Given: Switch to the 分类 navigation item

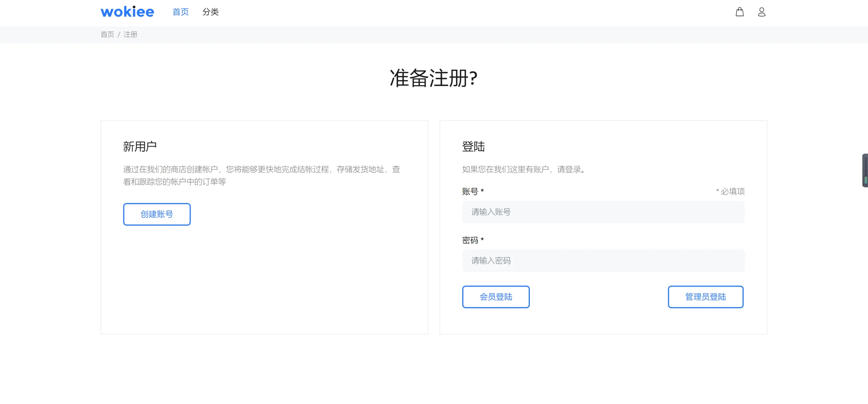Looking at the screenshot, I should pyautogui.click(x=210, y=12).
